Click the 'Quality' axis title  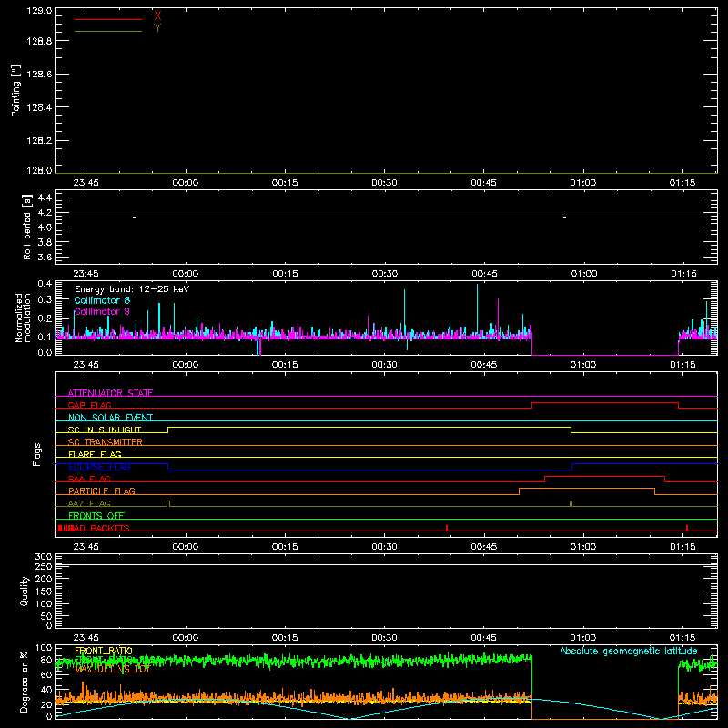tap(25, 591)
